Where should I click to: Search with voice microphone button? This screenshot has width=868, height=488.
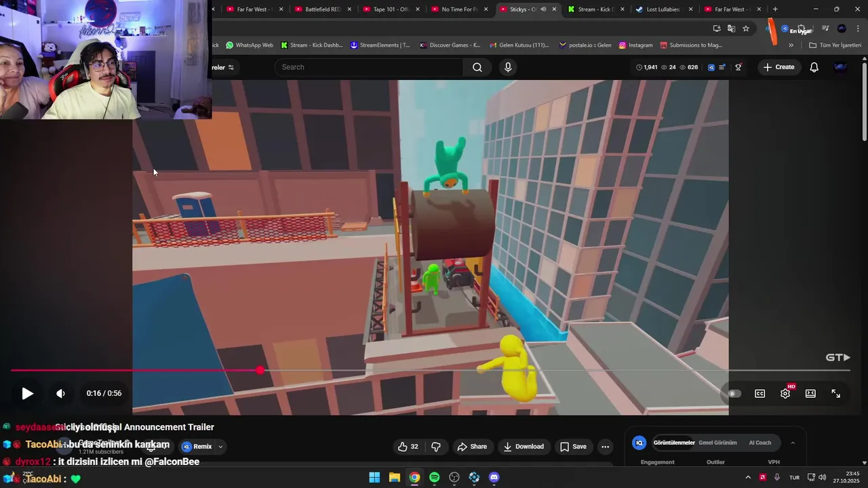pos(508,67)
